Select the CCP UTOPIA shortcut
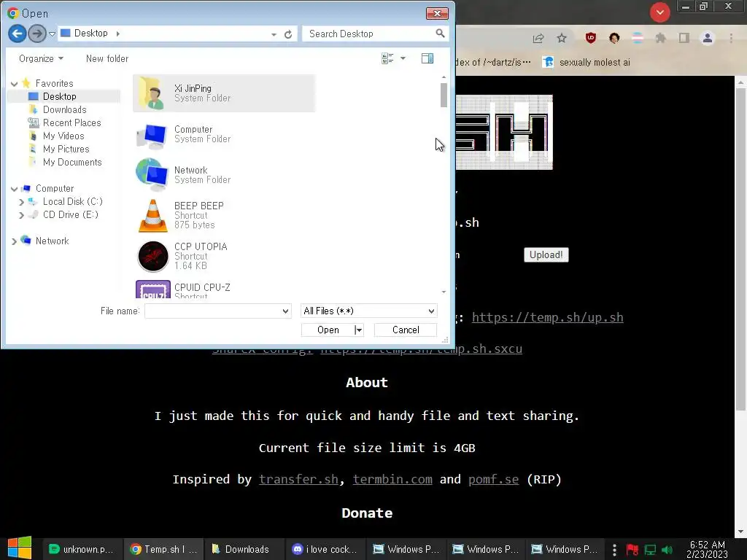Image resolution: width=747 pixels, height=560 pixels. coord(224,256)
